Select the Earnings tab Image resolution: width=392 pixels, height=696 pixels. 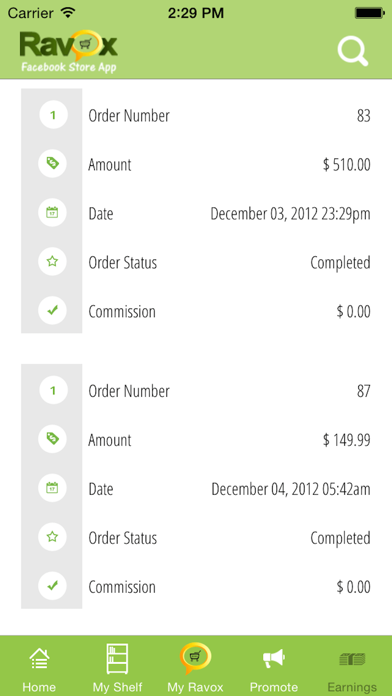point(352,666)
